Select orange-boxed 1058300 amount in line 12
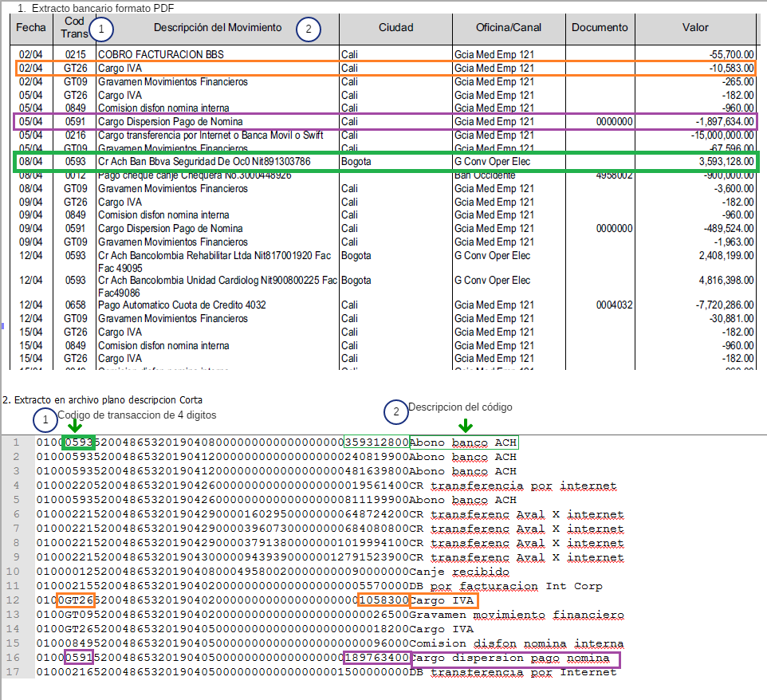 pyautogui.click(x=383, y=600)
